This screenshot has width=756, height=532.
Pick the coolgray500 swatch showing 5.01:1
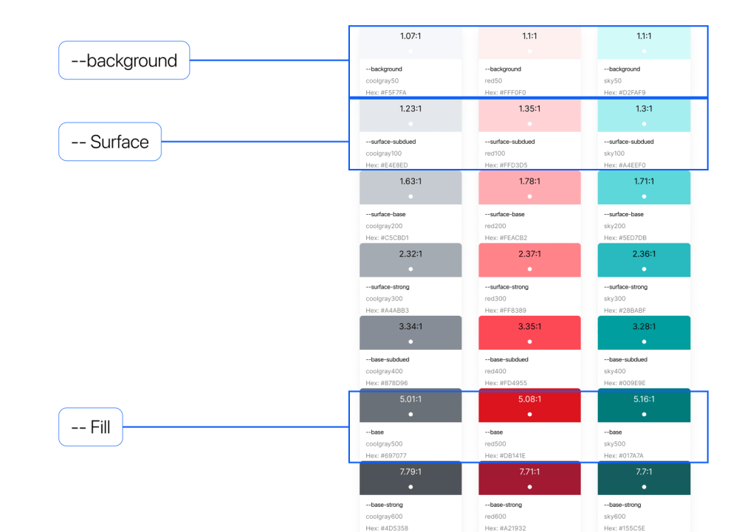coord(410,406)
